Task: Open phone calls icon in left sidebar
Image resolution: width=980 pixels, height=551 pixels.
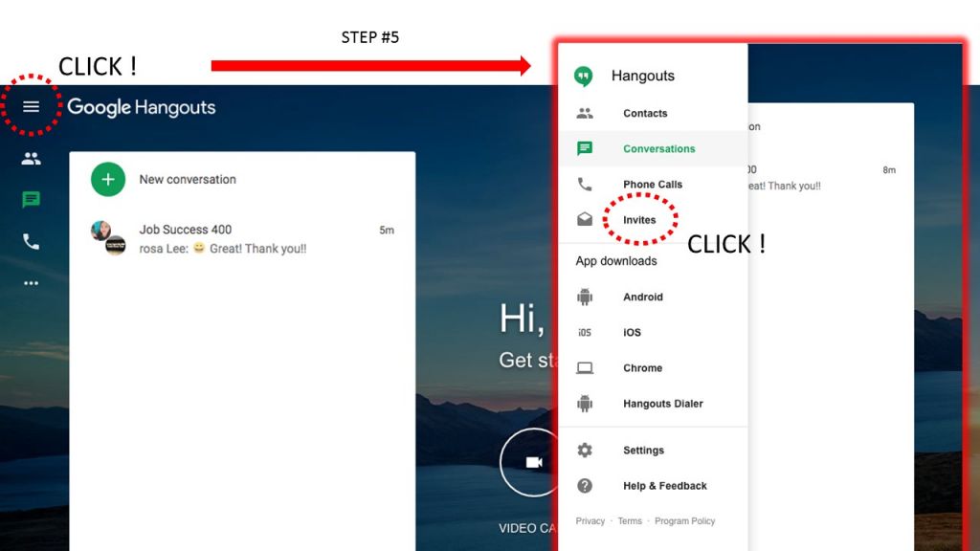Action: pos(31,241)
